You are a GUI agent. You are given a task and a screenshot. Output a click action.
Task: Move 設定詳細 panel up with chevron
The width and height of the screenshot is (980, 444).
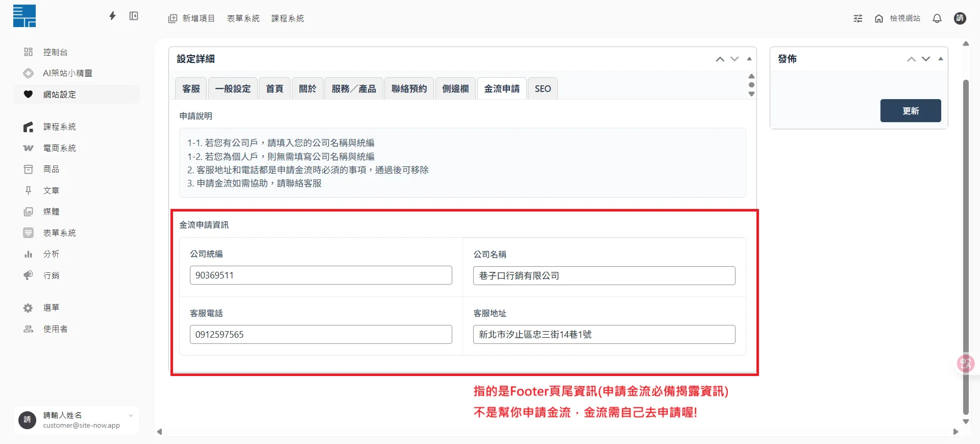click(x=720, y=59)
